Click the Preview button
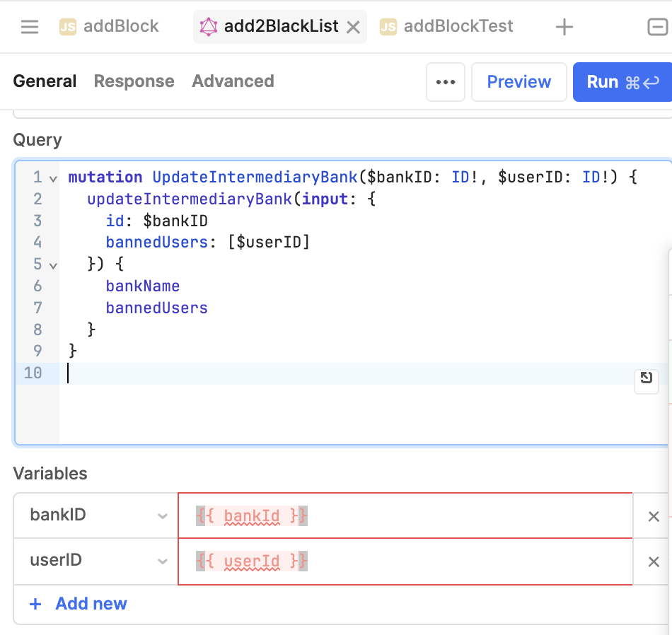The height and width of the screenshot is (635, 672). pyautogui.click(x=519, y=82)
